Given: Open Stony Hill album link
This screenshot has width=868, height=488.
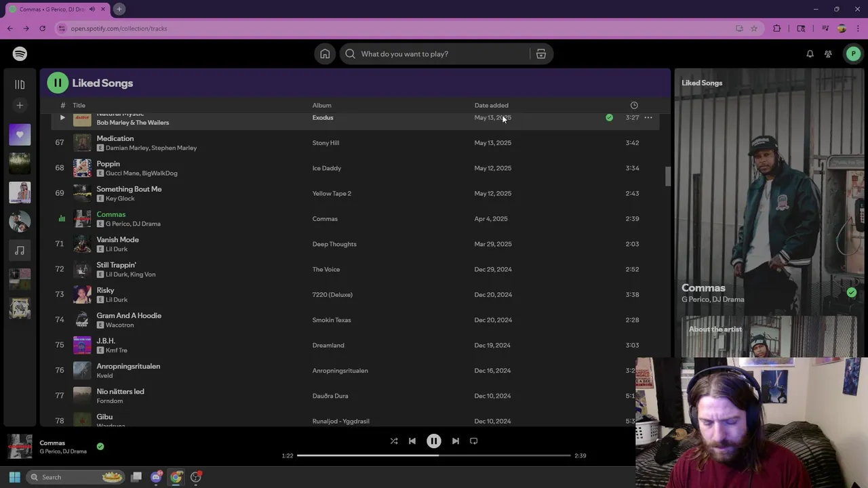Looking at the screenshot, I should point(325,143).
